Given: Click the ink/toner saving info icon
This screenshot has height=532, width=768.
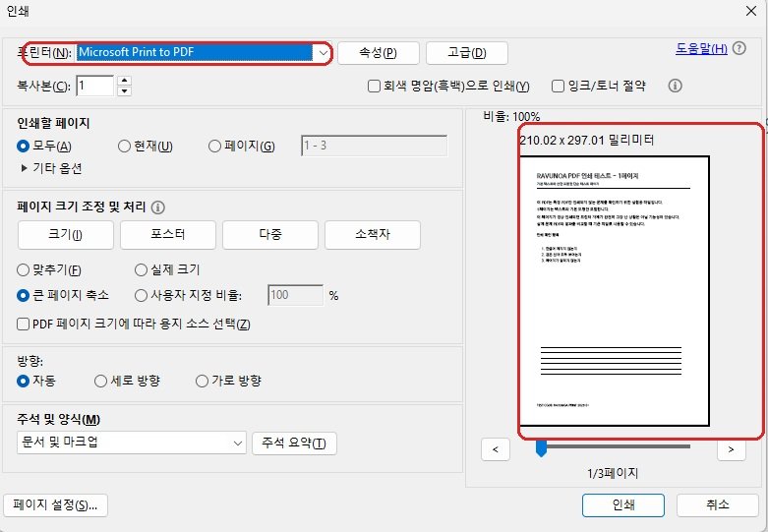Looking at the screenshot, I should (x=675, y=86).
